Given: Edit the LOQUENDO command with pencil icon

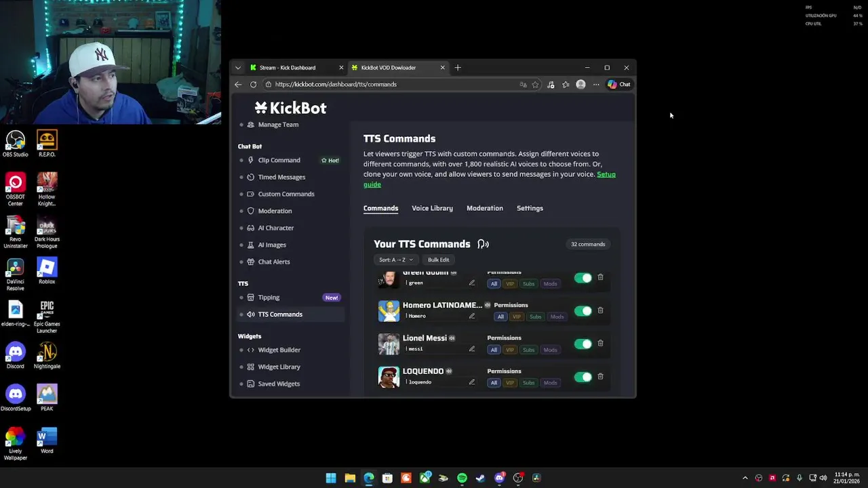Looking at the screenshot, I should coord(472,382).
